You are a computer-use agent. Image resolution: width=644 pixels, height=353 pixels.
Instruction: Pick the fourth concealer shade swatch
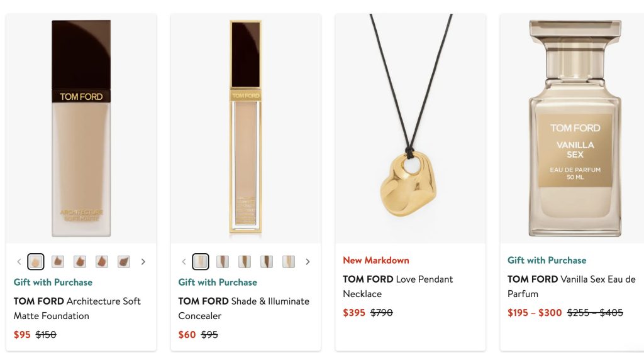click(x=267, y=261)
